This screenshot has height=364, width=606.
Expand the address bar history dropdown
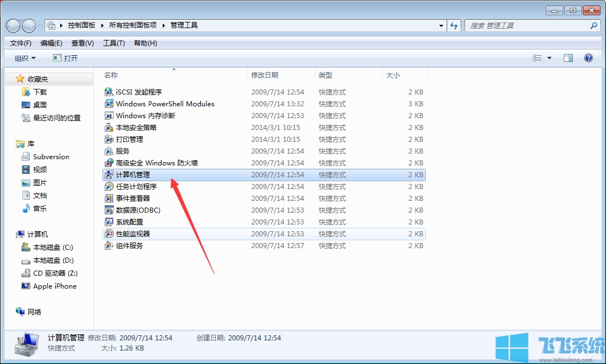(441, 25)
